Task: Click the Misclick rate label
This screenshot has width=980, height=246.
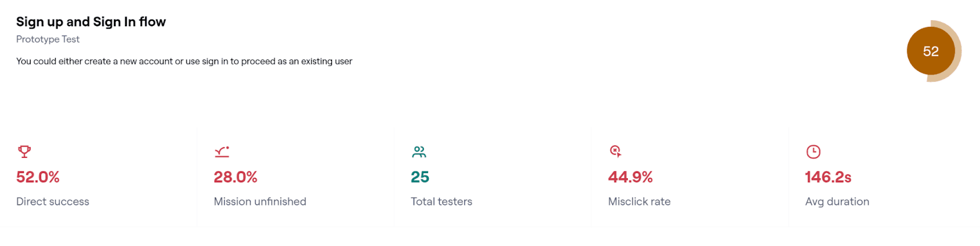Action: click(639, 201)
